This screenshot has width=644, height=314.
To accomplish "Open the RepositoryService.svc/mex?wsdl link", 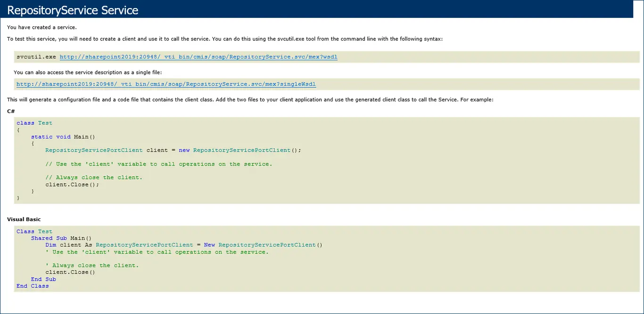I will 198,57.
